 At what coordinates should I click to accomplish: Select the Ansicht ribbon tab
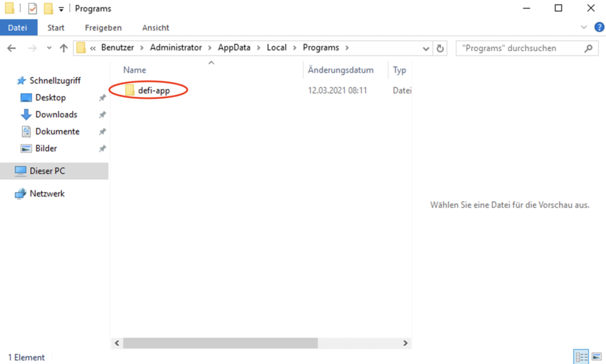pyautogui.click(x=156, y=28)
